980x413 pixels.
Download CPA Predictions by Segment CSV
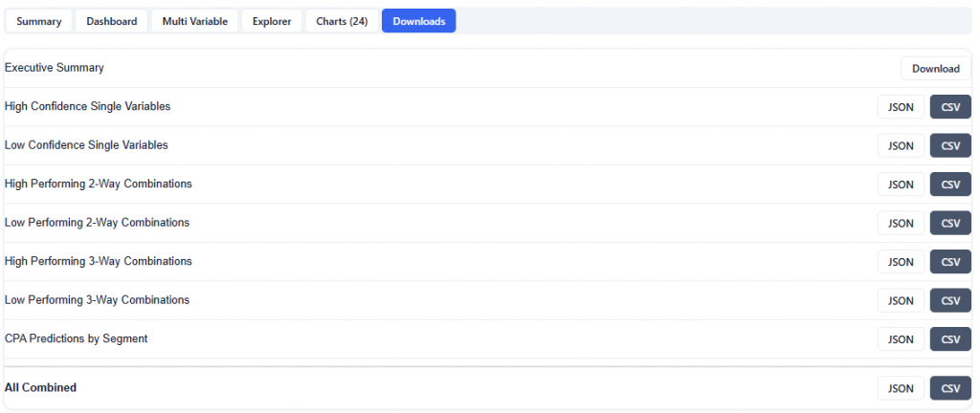pos(950,339)
